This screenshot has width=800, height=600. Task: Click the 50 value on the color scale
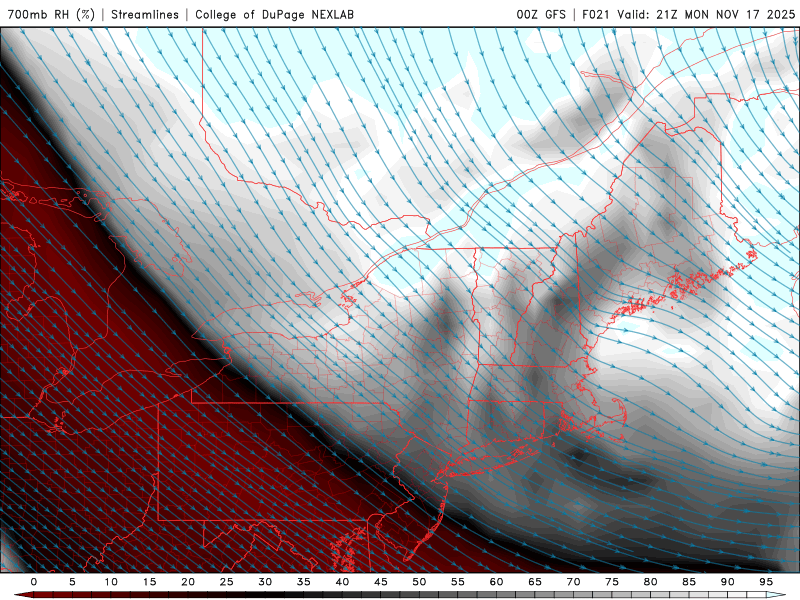click(419, 582)
